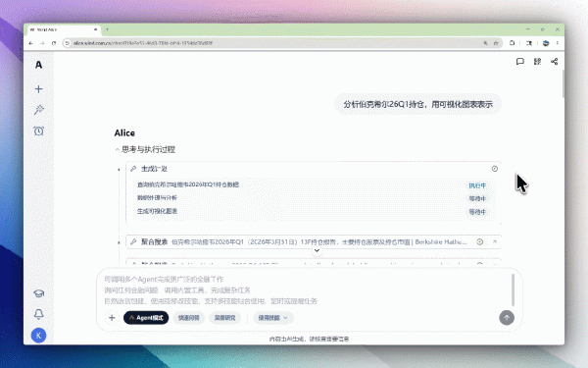Click the Alice "A" logo in sidebar
This screenshot has height=368, width=588.
click(x=38, y=65)
